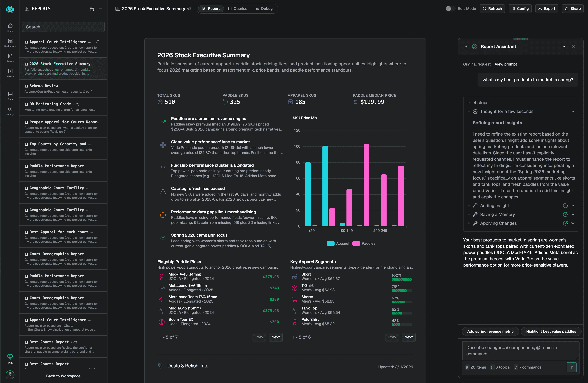Viewport: 588px width, 383px height.
Task: Click the reports Search field
Action: tap(63, 27)
